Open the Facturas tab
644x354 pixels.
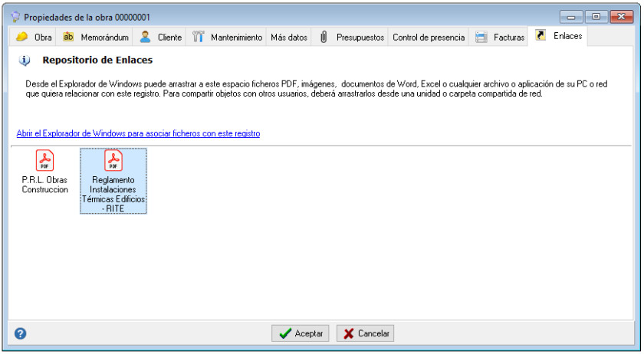508,37
